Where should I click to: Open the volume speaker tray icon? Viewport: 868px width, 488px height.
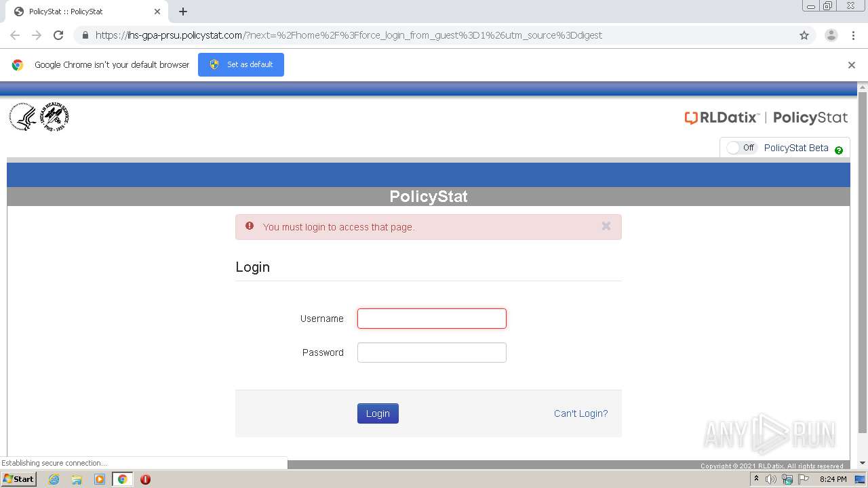(x=771, y=479)
